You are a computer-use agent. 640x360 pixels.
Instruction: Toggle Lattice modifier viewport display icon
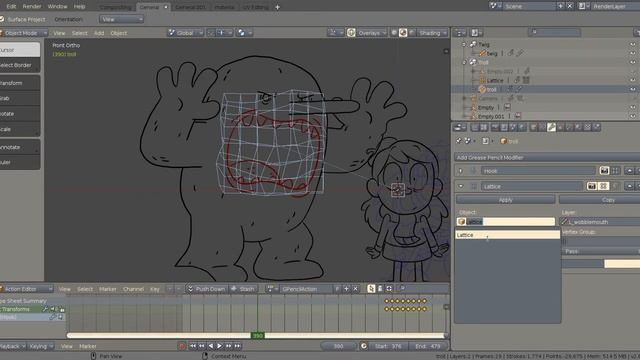pyautogui.click(x=604, y=186)
